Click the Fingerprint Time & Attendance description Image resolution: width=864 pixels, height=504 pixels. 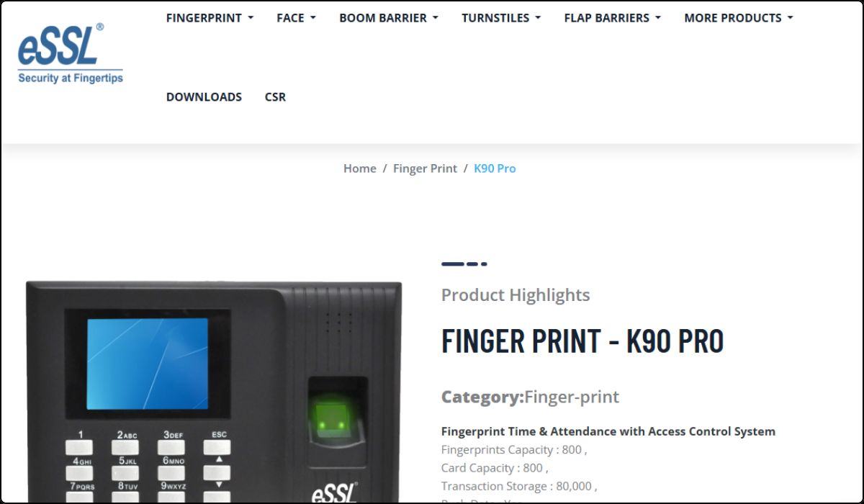pos(608,431)
